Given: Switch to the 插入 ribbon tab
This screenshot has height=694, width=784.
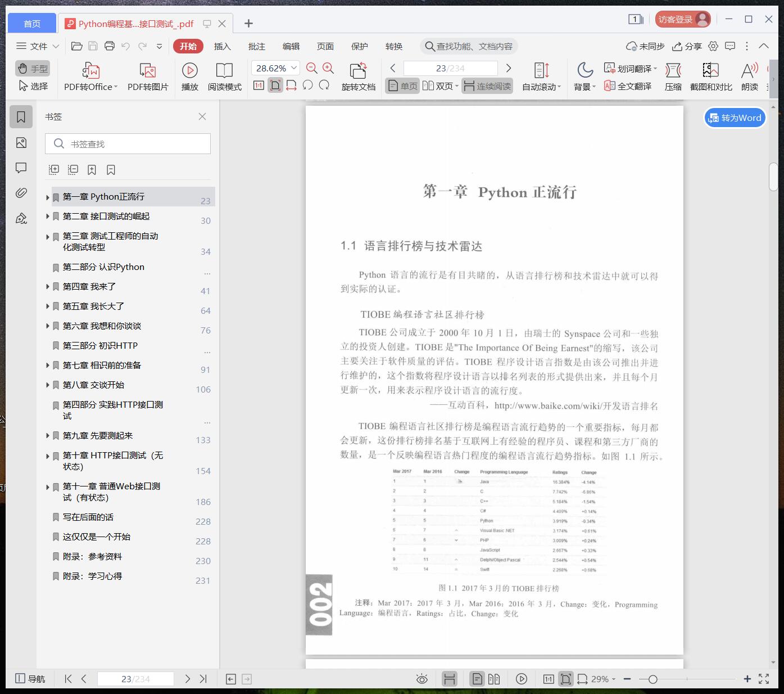Looking at the screenshot, I should coord(223,46).
